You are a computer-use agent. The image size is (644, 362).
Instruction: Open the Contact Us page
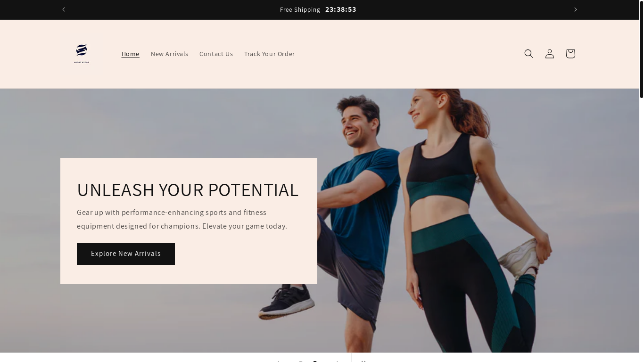[216, 54]
